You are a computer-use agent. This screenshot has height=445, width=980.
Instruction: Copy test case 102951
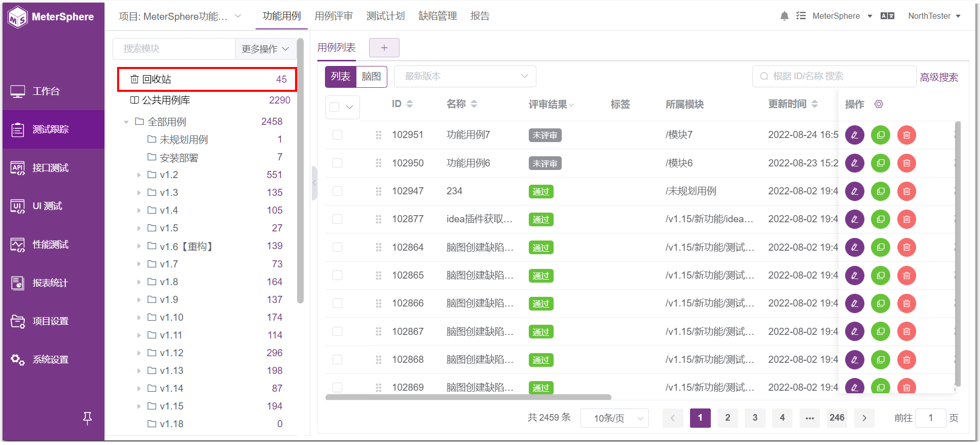(881, 135)
